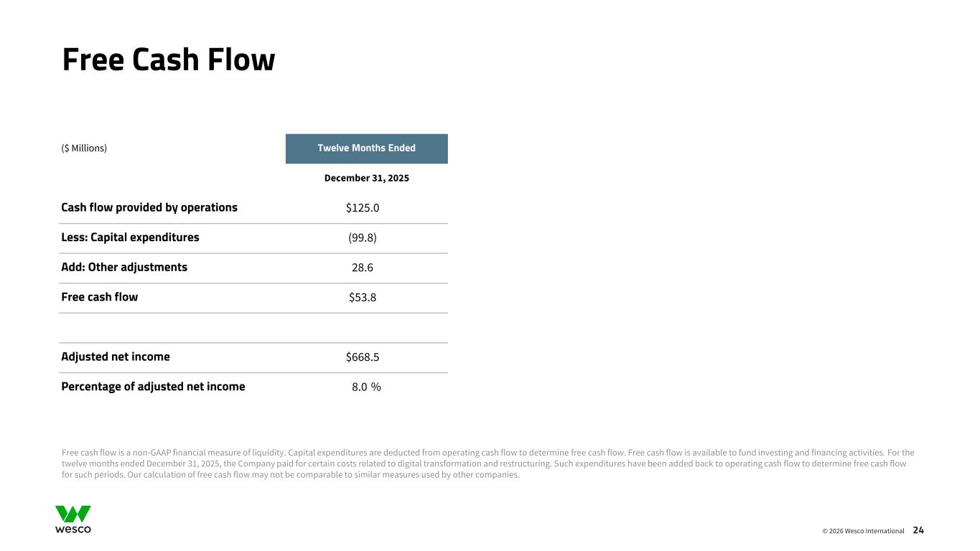Click "Cash flow provided by operations" row label
Viewport: 980px width, 551px height.
coord(149,207)
